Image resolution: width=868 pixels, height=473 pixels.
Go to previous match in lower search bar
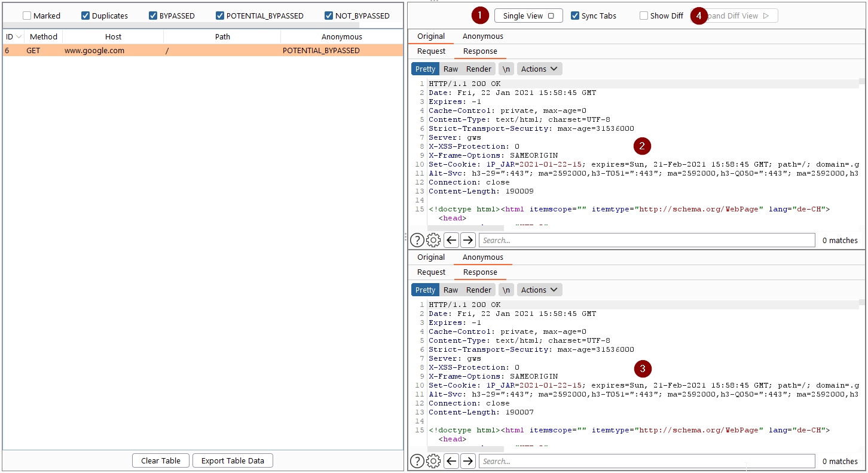451,461
